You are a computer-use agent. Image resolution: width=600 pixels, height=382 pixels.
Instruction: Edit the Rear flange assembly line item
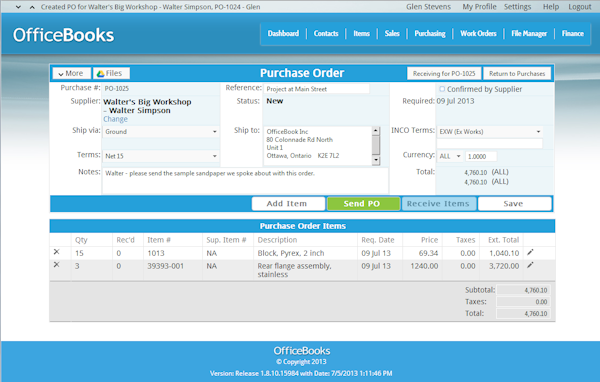530,265
